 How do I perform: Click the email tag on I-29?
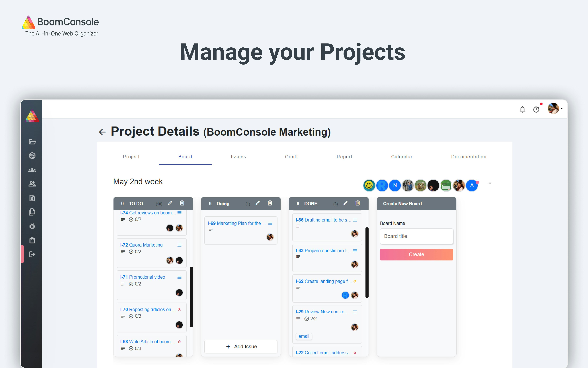point(304,336)
